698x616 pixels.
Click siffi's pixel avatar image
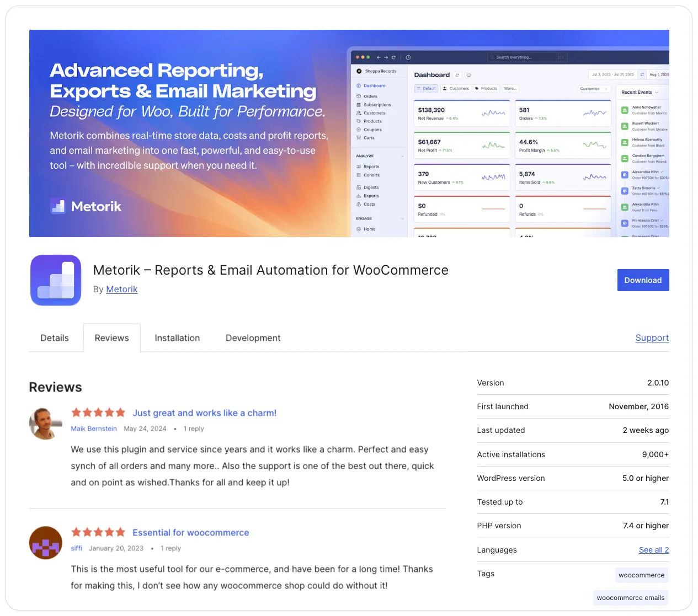(x=45, y=543)
